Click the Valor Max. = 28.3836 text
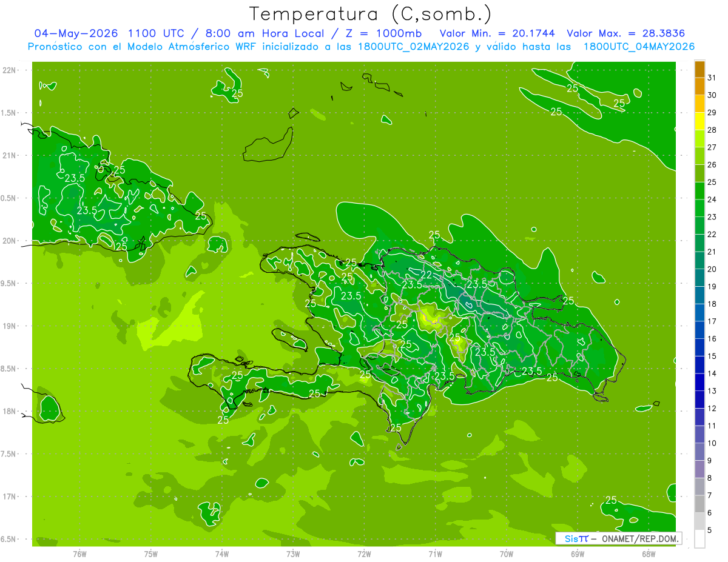728x562 pixels. (x=626, y=33)
